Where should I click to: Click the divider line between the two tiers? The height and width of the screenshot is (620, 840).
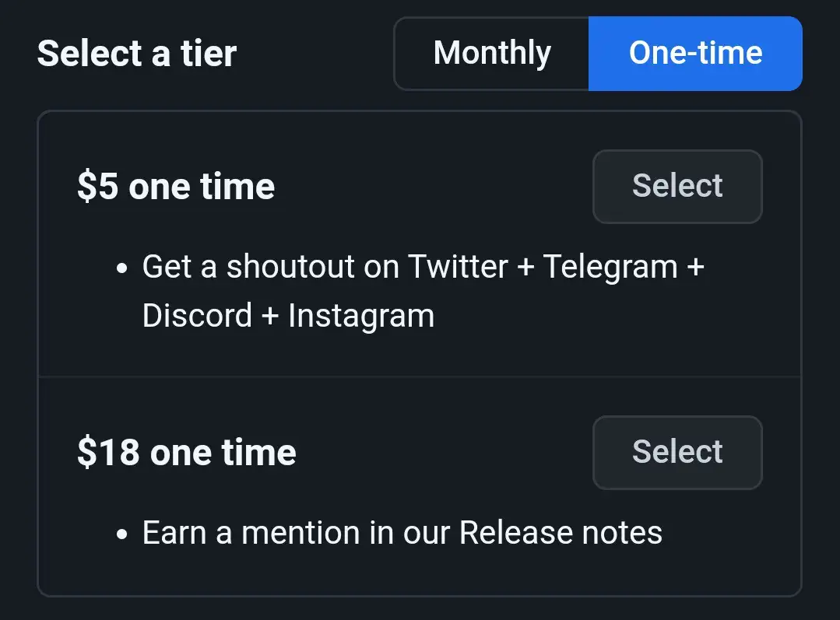coord(420,377)
